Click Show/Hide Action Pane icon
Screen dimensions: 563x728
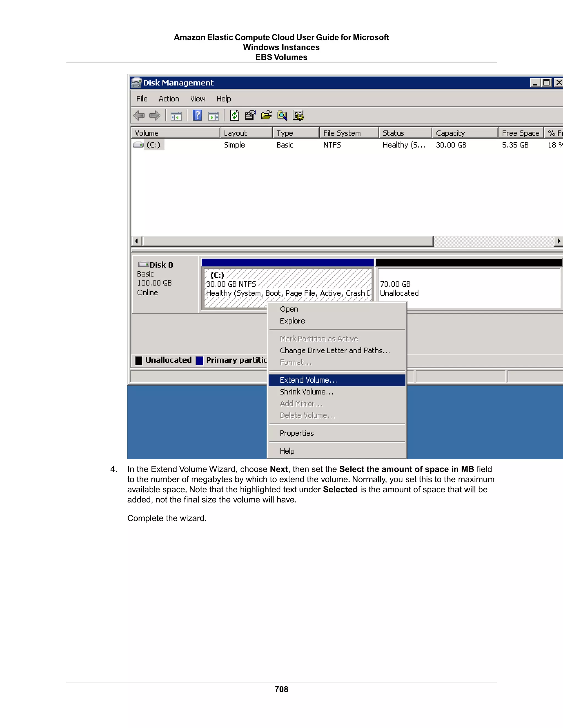coord(213,116)
